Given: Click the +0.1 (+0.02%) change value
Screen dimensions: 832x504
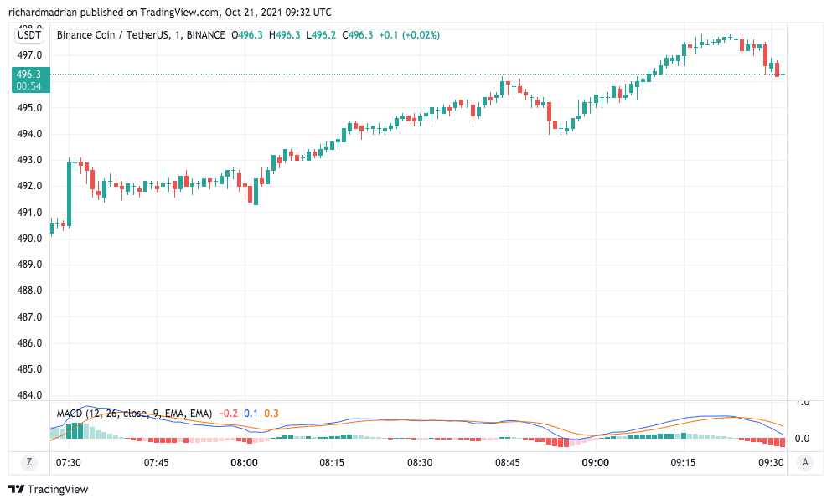Looking at the screenshot, I should (409, 35).
